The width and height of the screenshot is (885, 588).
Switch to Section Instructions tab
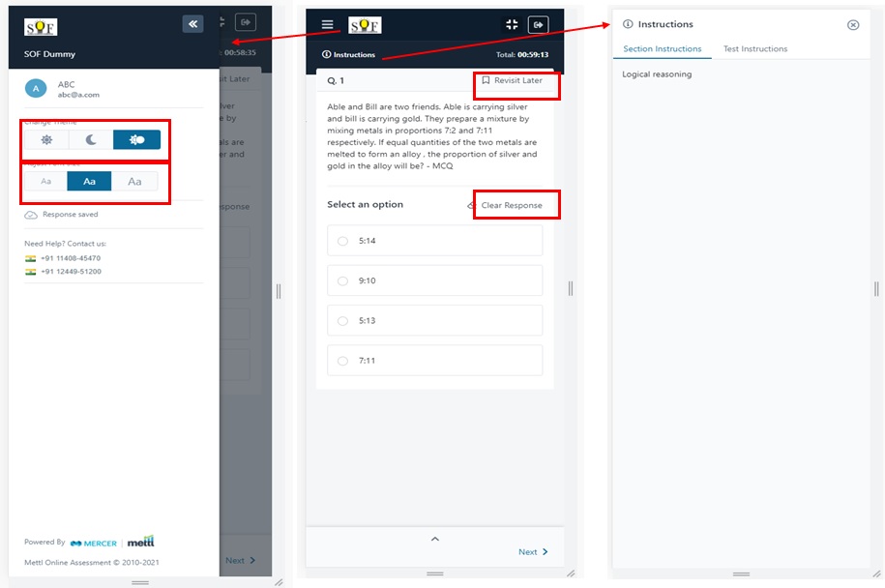[x=662, y=49]
